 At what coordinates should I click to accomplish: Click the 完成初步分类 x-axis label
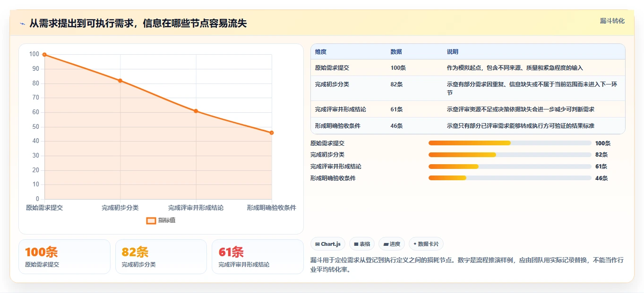[120, 208]
